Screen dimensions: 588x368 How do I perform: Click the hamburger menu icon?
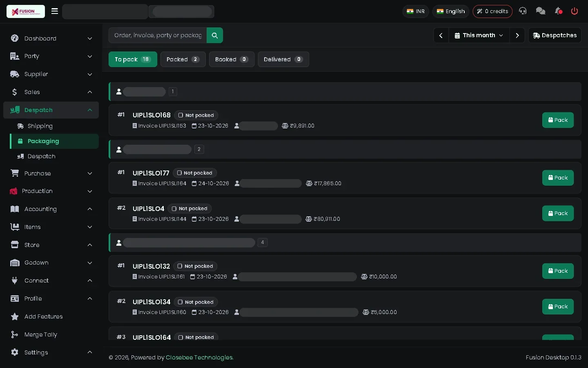(55, 11)
